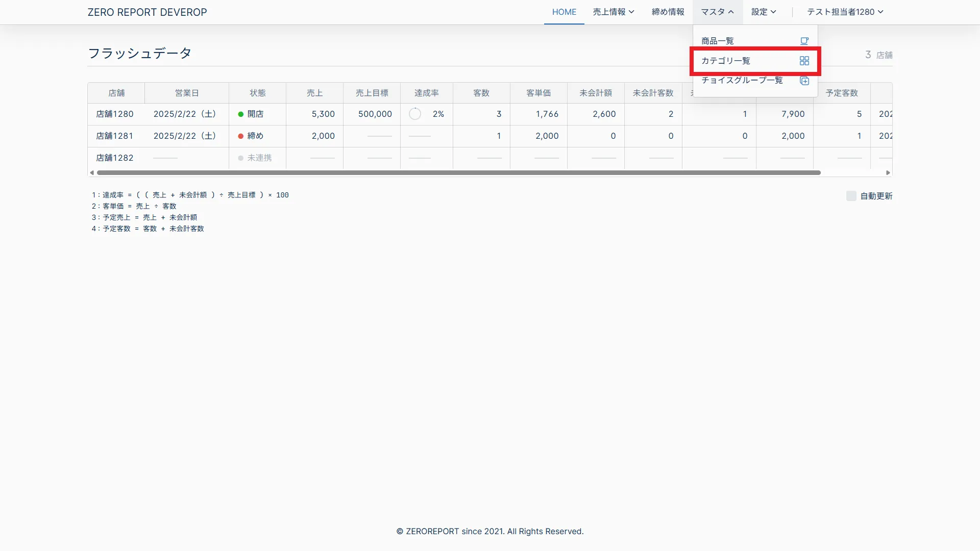The height and width of the screenshot is (551, 980).
Task: Expand the 売上情報 dropdown menu
Action: click(x=613, y=12)
